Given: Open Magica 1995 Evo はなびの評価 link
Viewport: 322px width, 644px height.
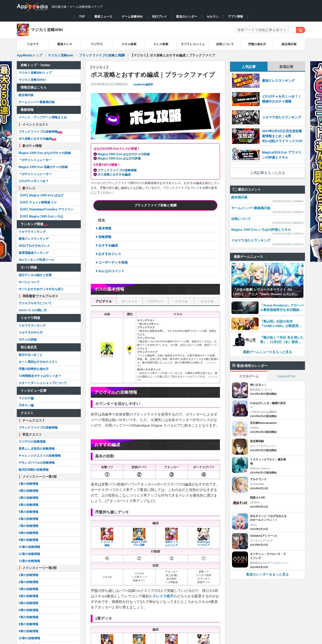Looking at the screenshot, I should 119,158.
